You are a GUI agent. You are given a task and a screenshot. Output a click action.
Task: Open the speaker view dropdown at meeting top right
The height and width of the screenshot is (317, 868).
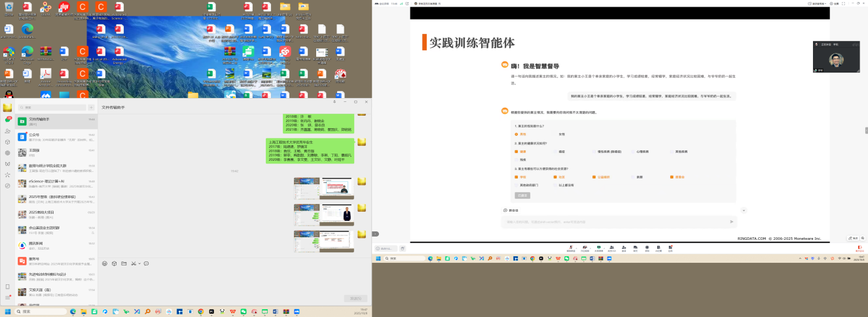[818, 3]
